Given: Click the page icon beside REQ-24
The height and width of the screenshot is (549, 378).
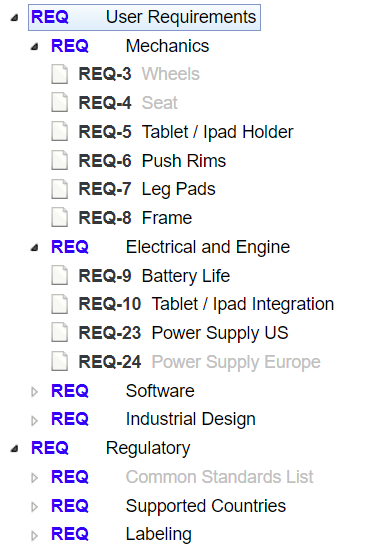Looking at the screenshot, I should click(60, 362).
